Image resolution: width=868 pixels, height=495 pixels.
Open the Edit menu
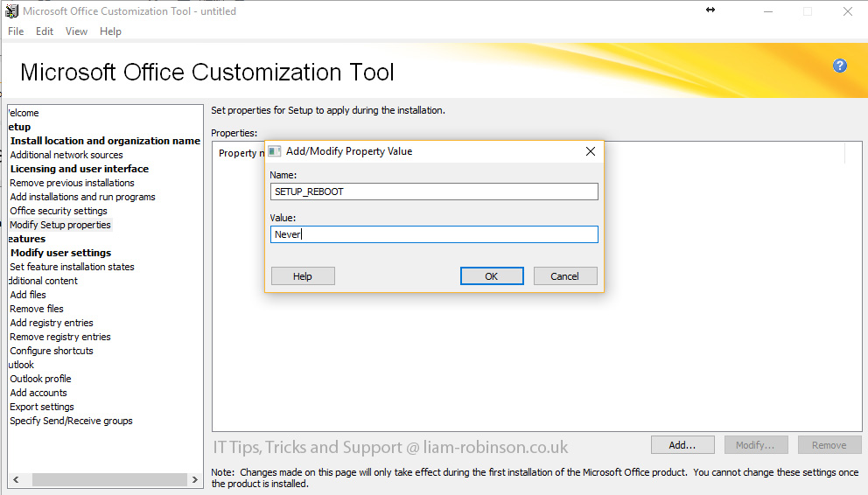(x=45, y=31)
